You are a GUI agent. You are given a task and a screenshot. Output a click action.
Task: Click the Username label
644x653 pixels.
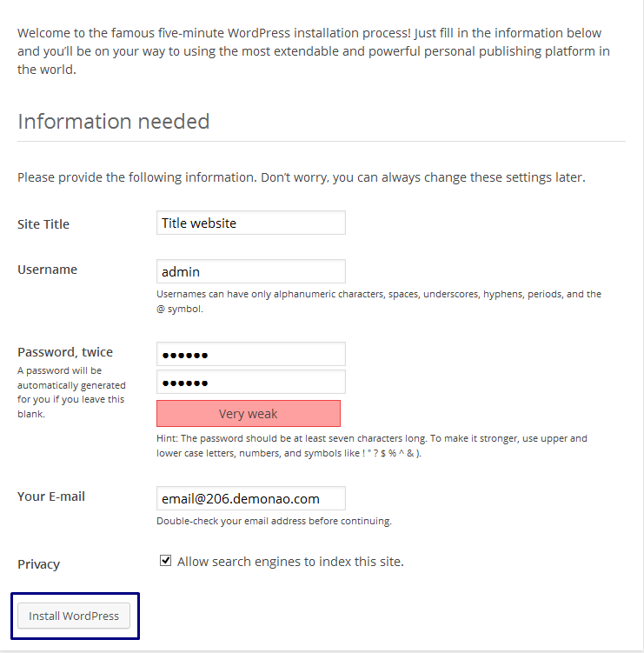(x=47, y=270)
